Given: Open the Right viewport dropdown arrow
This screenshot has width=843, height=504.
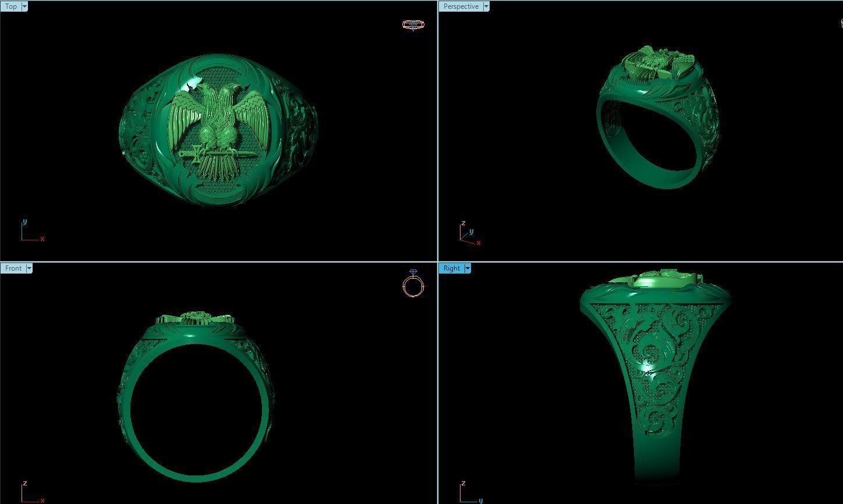Looking at the screenshot, I should click(467, 268).
